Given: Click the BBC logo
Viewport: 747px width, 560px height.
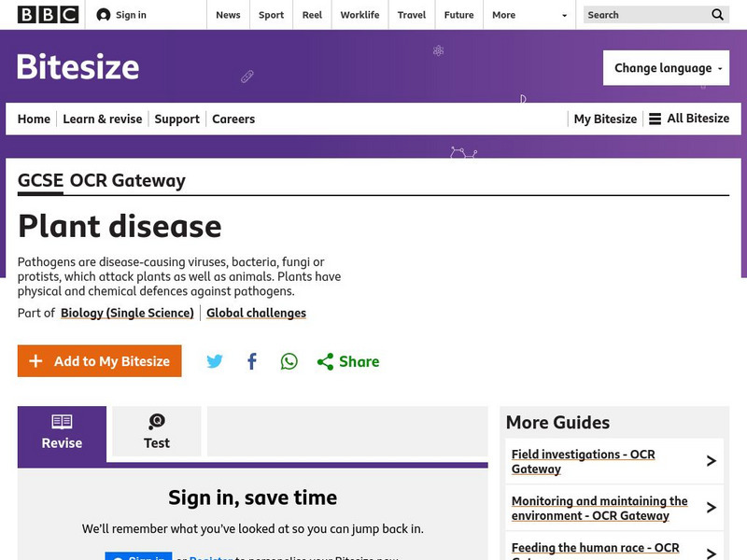Looking at the screenshot, I should (49, 15).
